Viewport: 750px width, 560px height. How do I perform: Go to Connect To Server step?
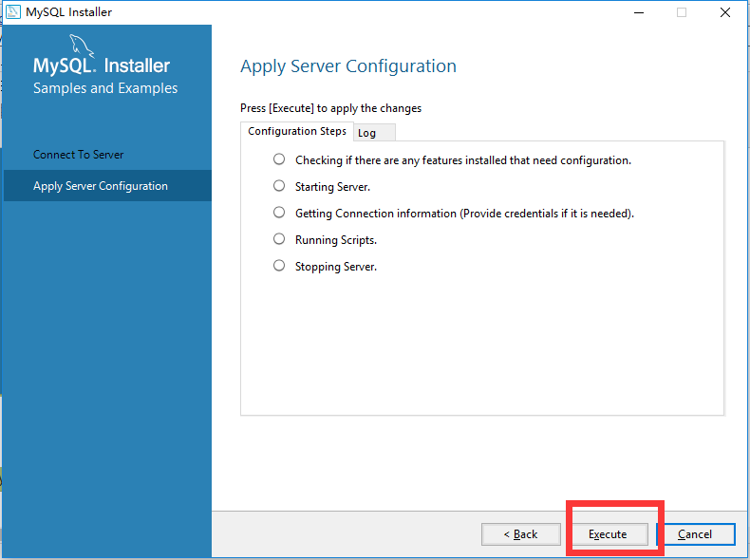[79, 155]
